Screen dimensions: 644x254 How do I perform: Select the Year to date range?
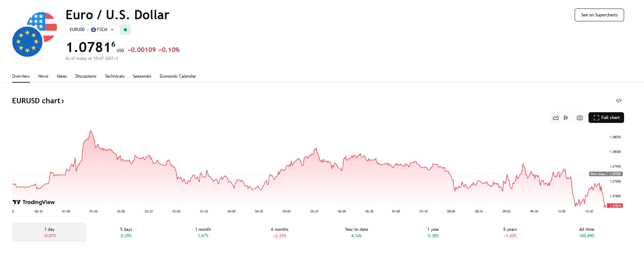coord(356,232)
